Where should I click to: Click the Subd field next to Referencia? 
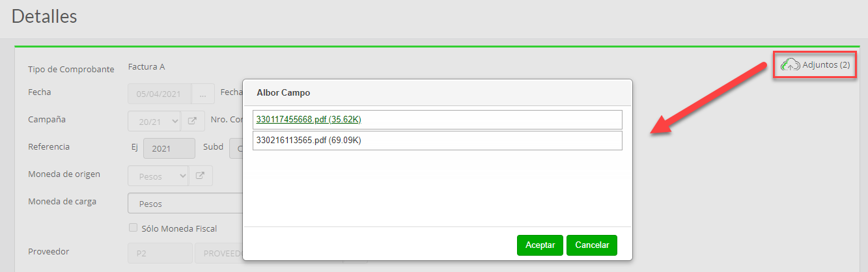[236, 148]
